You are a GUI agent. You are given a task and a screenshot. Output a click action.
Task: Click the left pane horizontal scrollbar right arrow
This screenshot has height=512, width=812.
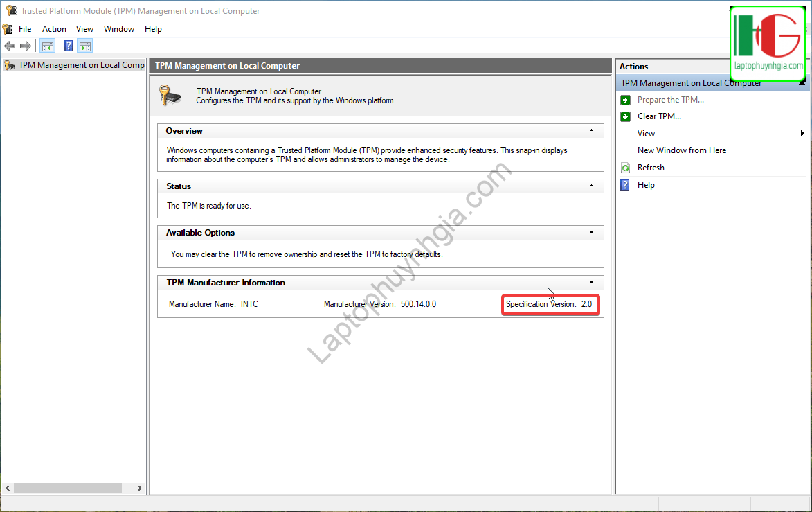pyautogui.click(x=140, y=488)
